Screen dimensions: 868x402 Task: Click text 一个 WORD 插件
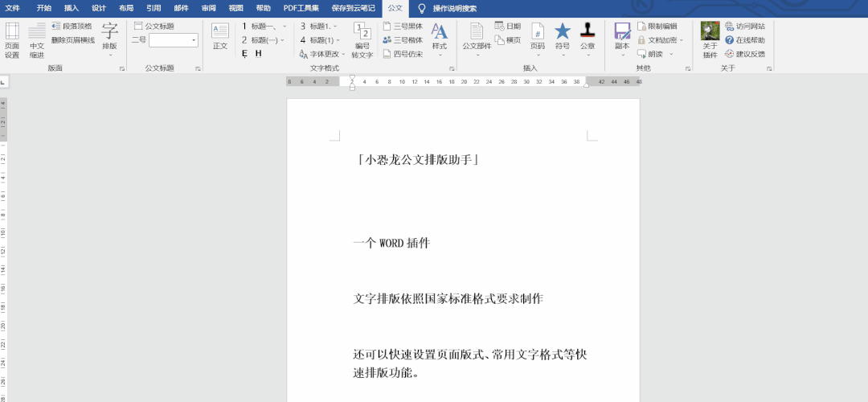point(391,243)
